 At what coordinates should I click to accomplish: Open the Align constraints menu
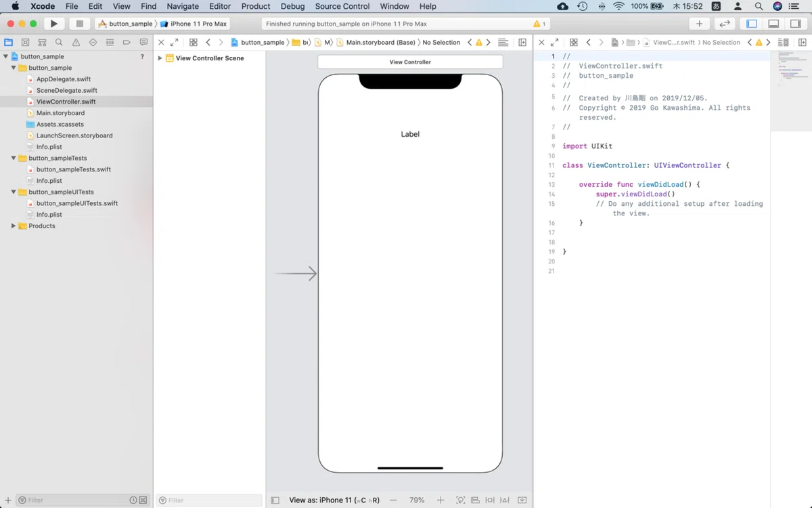tap(476, 500)
